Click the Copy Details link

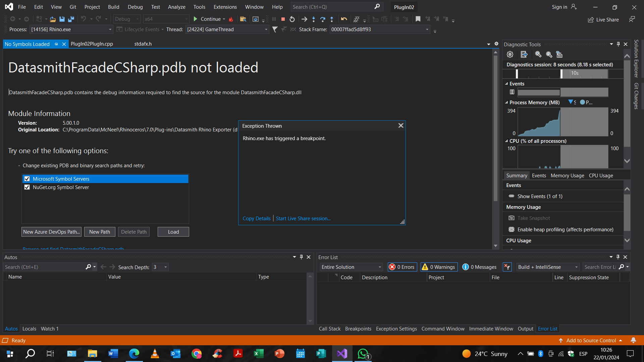[256, 219]
